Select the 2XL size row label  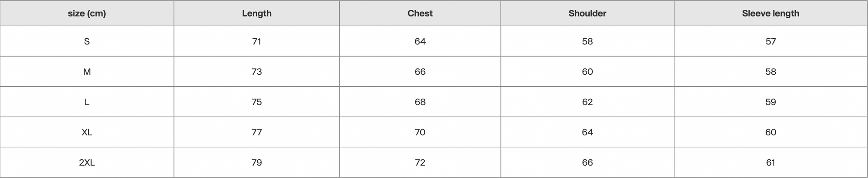pos(87,162)
